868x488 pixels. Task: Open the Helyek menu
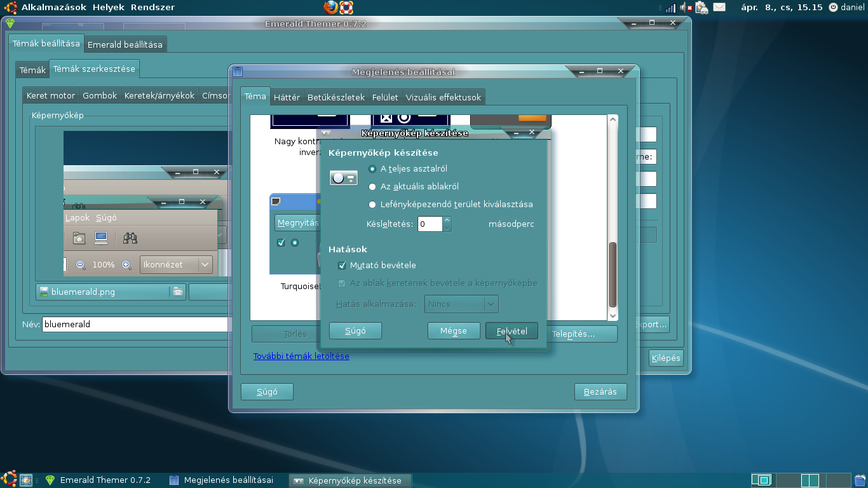[108, 8]
